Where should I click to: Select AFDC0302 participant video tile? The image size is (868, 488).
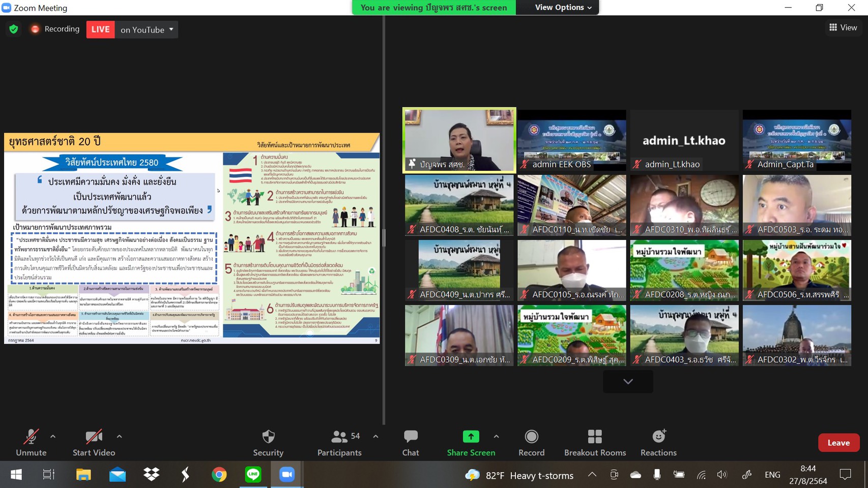pos(797,335)
